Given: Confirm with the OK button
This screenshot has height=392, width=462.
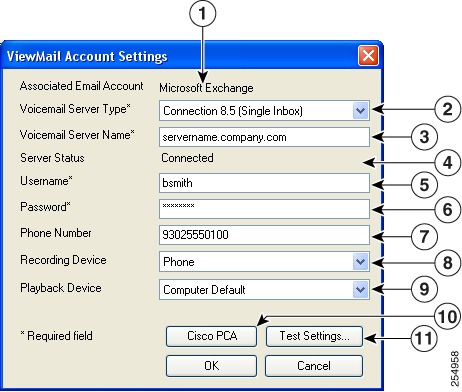Looking at the screenshot, I should point(212,366).
